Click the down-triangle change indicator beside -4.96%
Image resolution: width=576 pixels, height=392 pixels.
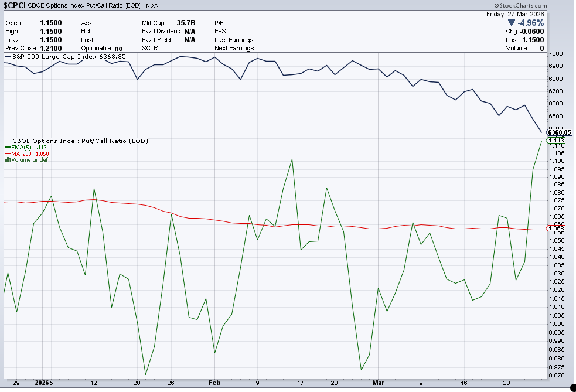pos(512,23)
